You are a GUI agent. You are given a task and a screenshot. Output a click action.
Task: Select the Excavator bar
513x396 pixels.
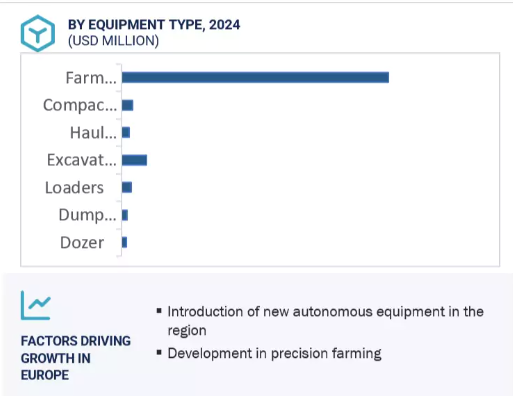(x=134, y=160)
